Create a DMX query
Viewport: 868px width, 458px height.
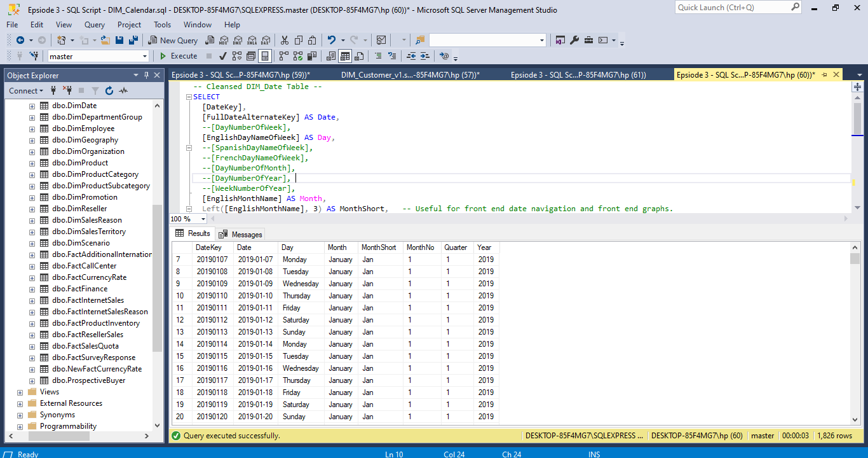click(x=238, y=40)
